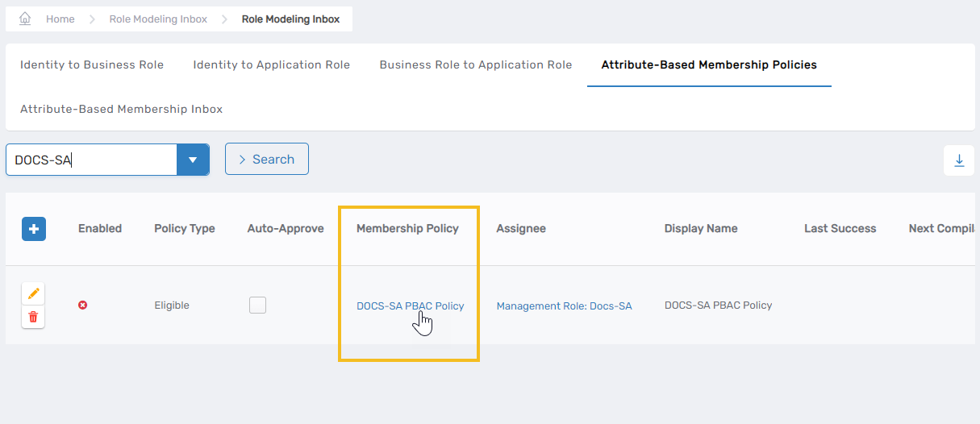
Task: Click the Home icon in breadcrumb
Action: click(25, 19)
